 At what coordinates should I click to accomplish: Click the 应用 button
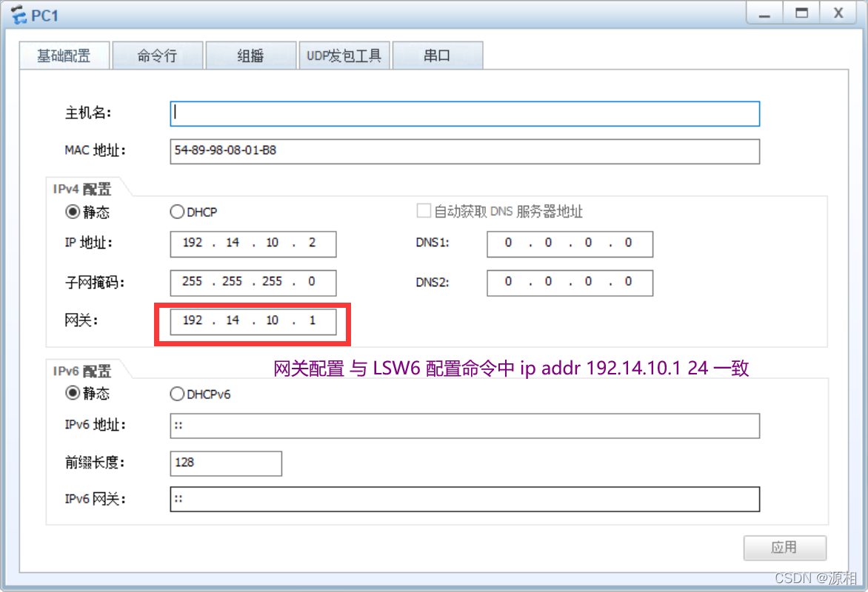point(785,548)
